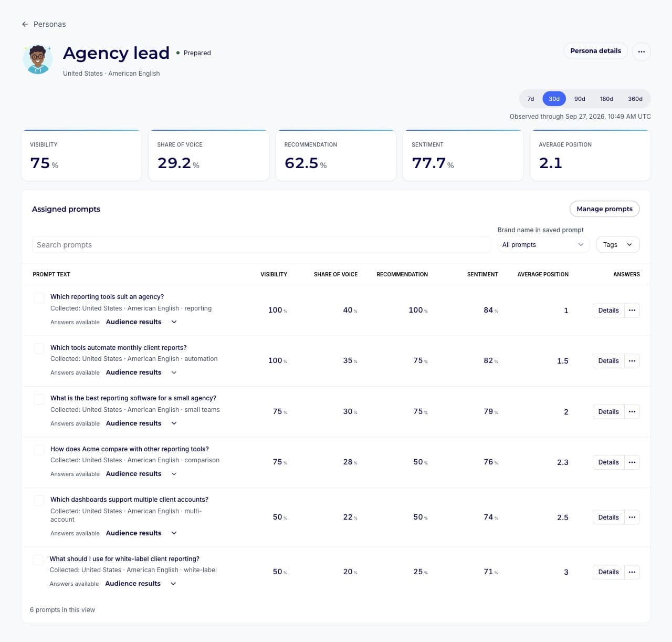Click the Sentiment 77.7% summary card

pyautogui.click(x=463, y=156)
